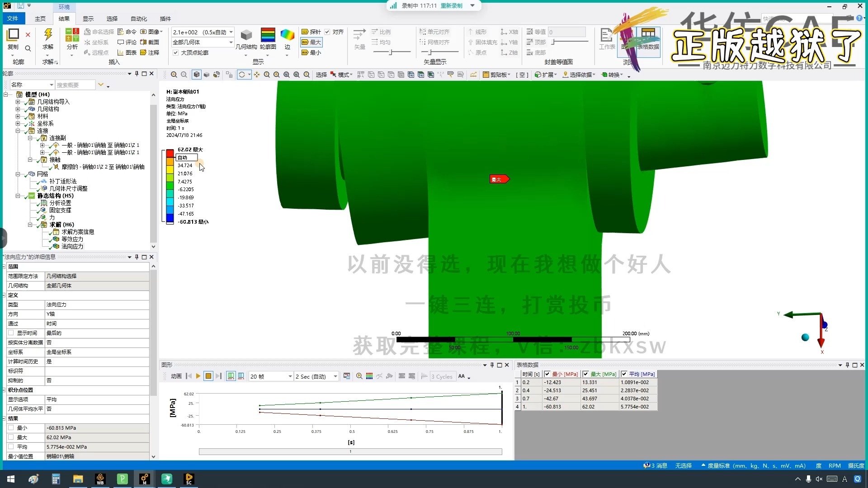Play the result animation
Viewport: 868px width, 488px height.
pos(198,376)
